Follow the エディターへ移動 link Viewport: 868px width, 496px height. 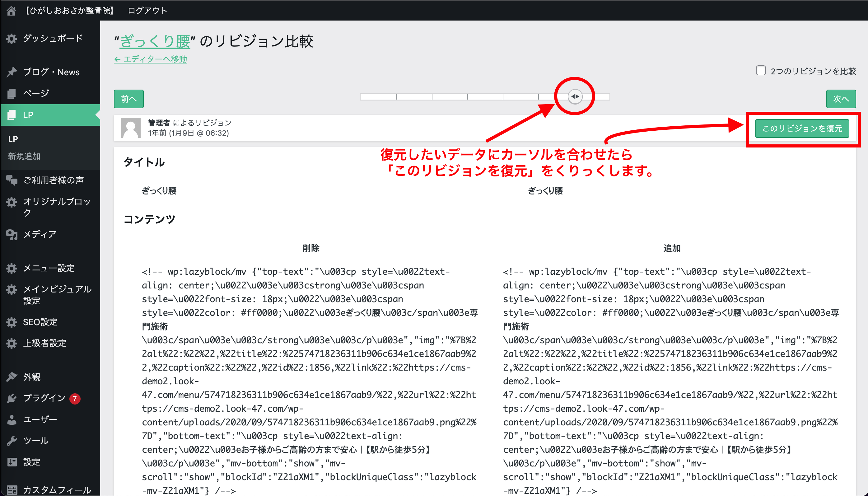point(151,59)
